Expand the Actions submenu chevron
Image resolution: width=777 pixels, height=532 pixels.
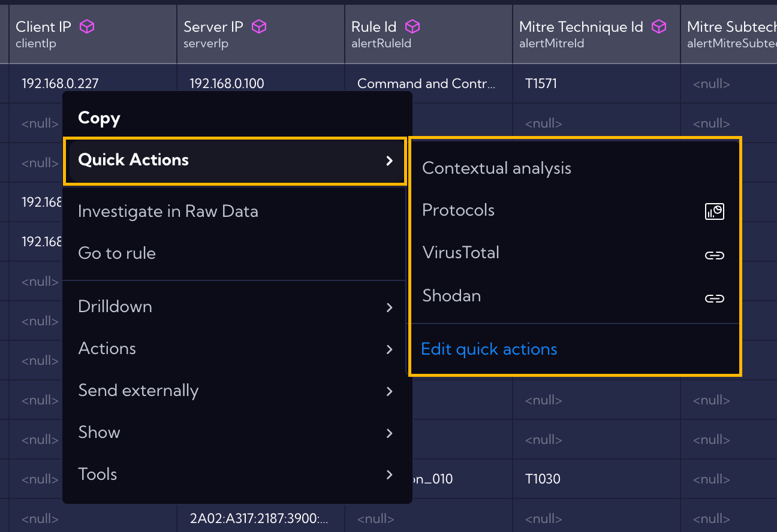tap(390, 349)
